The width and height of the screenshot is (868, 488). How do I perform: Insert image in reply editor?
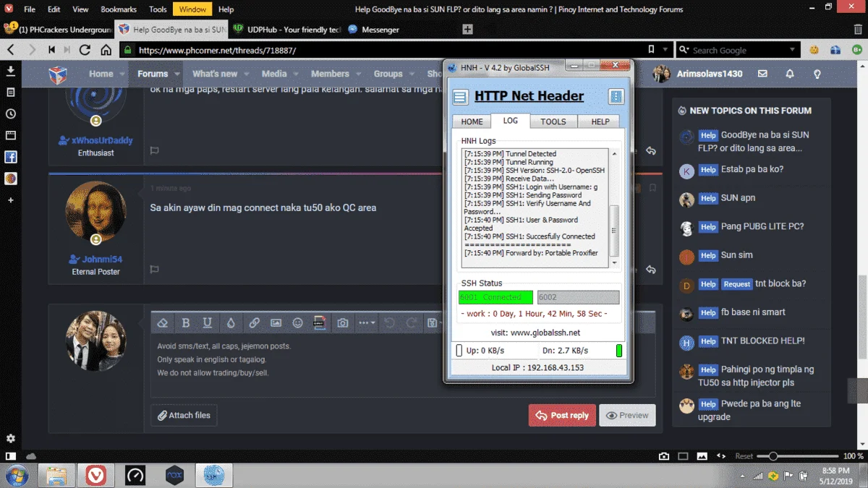[x=276, y=322]
